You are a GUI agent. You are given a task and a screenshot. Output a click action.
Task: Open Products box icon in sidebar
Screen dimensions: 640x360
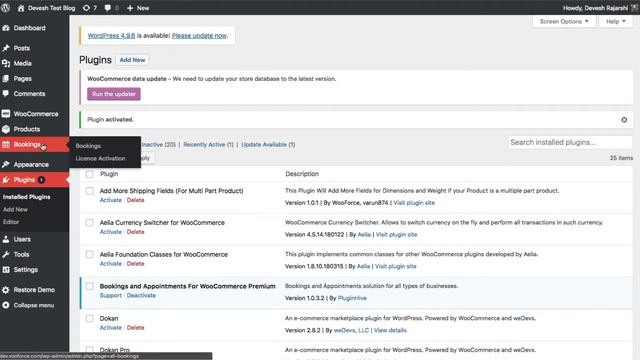coord(6,129)
